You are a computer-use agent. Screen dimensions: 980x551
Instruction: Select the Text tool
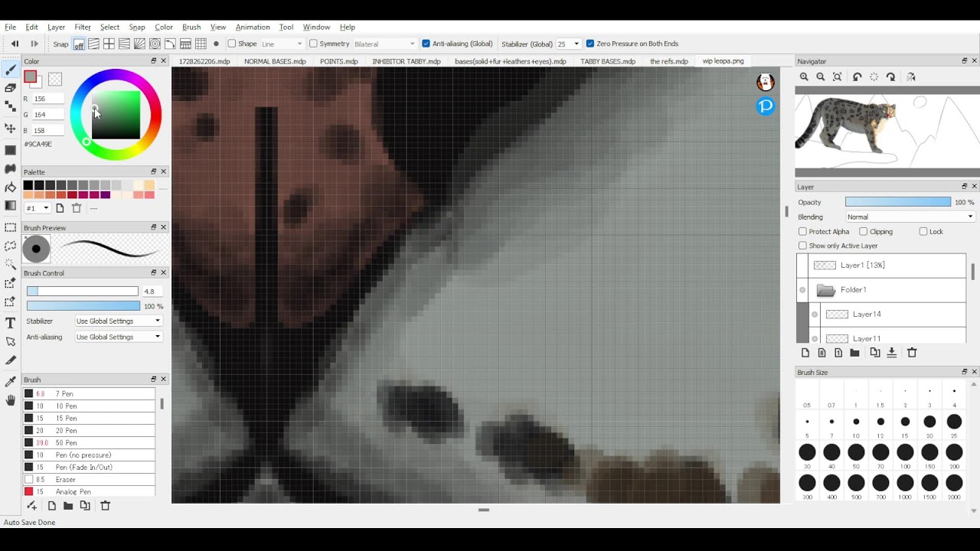click(10, 323)
